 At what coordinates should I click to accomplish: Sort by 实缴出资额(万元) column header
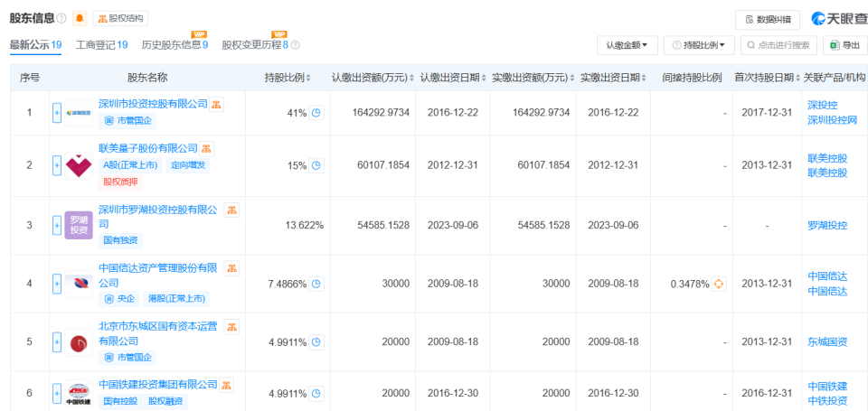coord(533,78)
